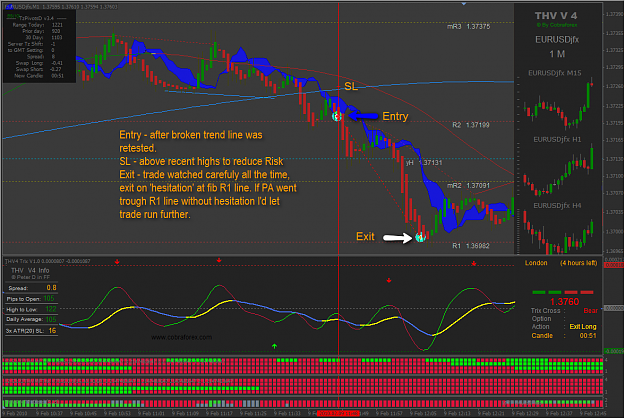Click the EURUSDjfx symbol heading

click(557, 39)
